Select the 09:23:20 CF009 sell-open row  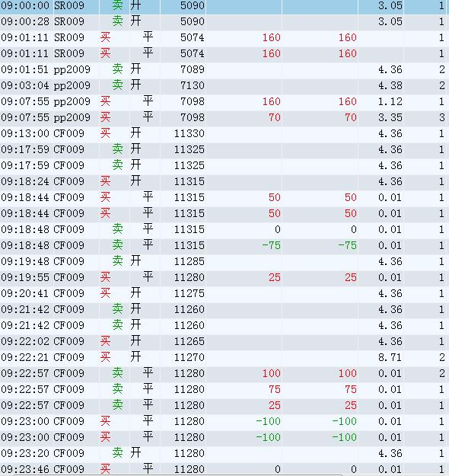224,453
